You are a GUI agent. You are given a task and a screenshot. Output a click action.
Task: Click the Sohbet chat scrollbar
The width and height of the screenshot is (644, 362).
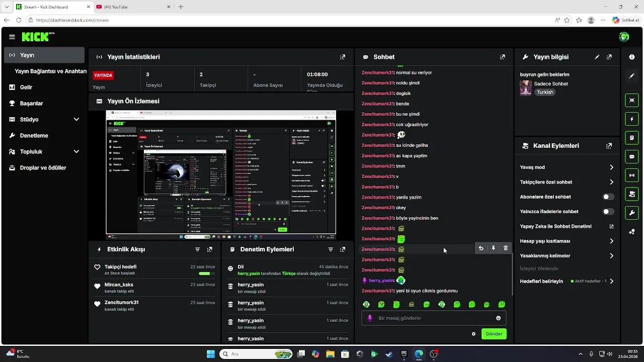click(512, 274)
